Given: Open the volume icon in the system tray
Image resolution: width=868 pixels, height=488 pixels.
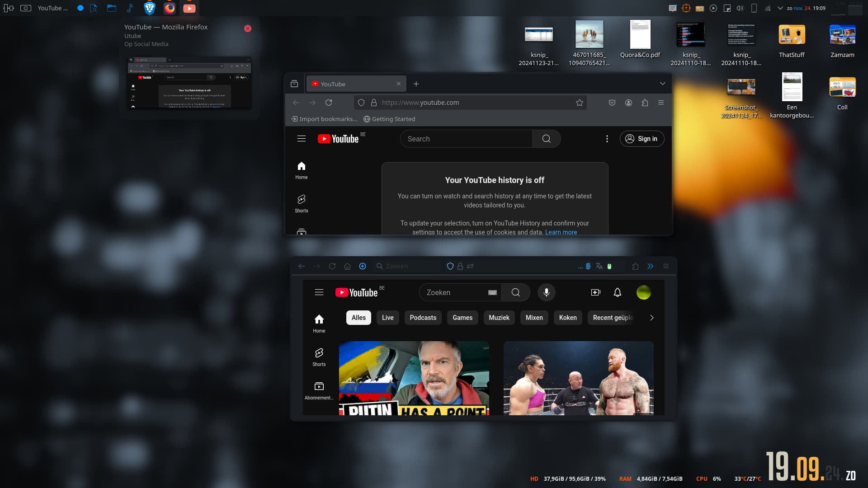Looking at the screenshot, I should (740, 8).
